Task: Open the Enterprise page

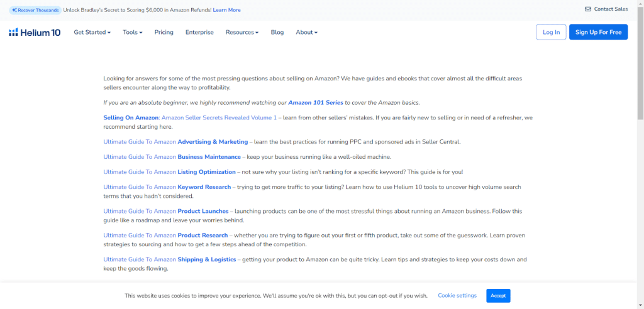Action: [199, 33]
